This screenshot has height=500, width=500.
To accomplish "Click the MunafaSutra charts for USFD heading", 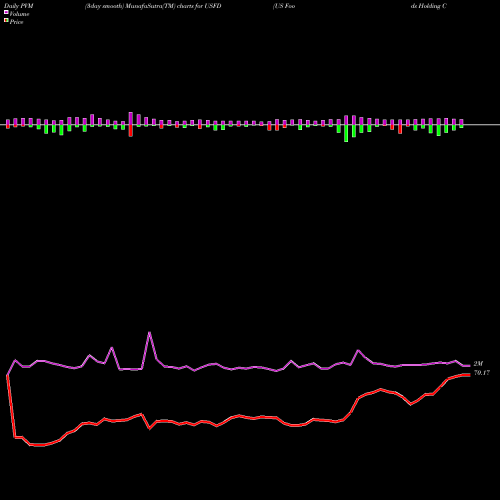I will coord(153,6).
